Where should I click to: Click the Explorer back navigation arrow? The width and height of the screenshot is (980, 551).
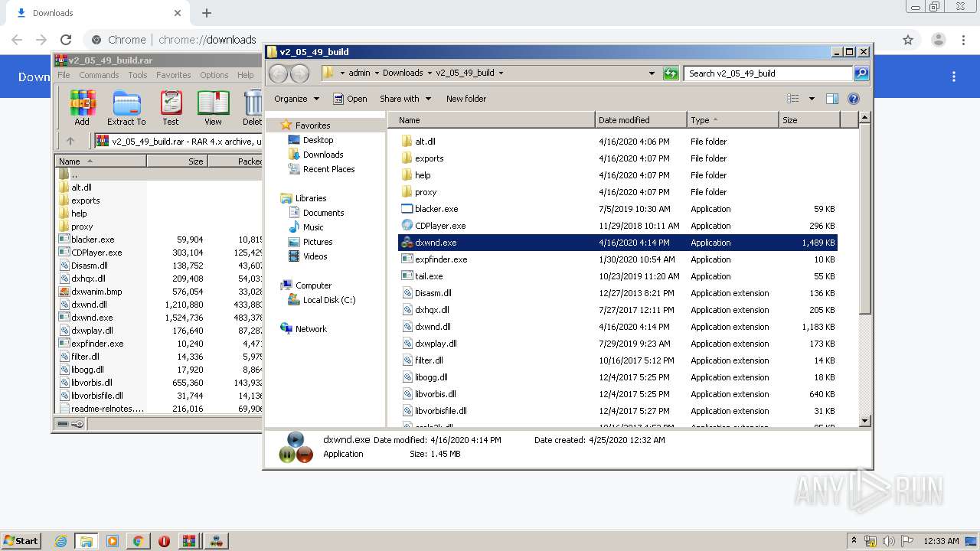tap(278, 73)
